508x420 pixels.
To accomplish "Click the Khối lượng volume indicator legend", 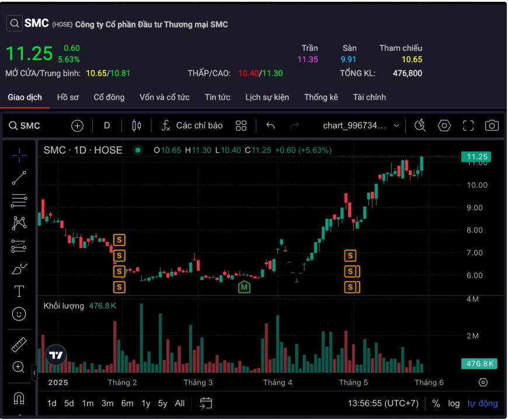I will coord(64,306).
